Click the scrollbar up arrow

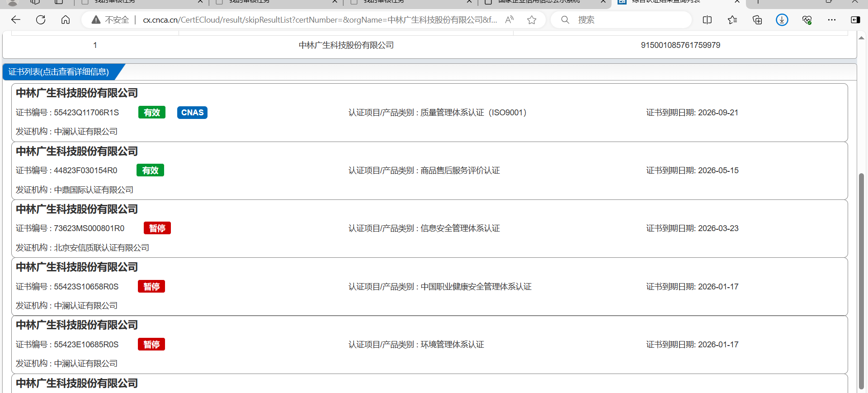pyautogui.click(x=861, y=38)
